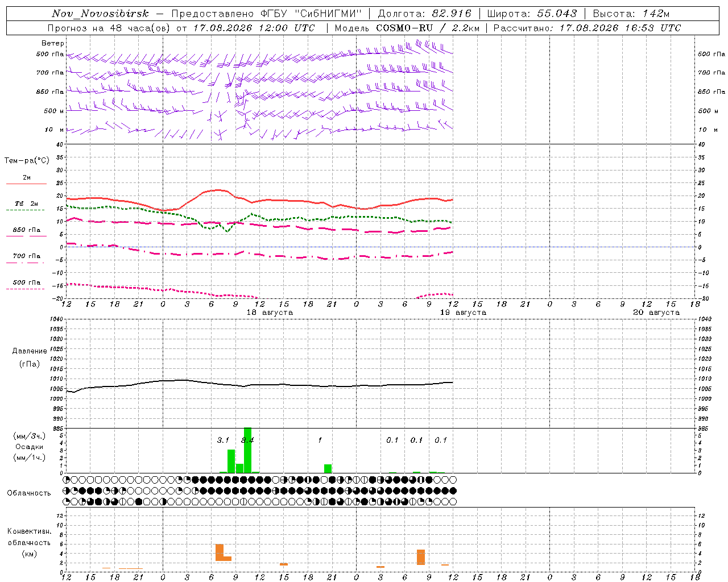Click the 3.1 precipitation value label
The height and width of the screenshot is (582, 728).
click(x=223, y=440)
